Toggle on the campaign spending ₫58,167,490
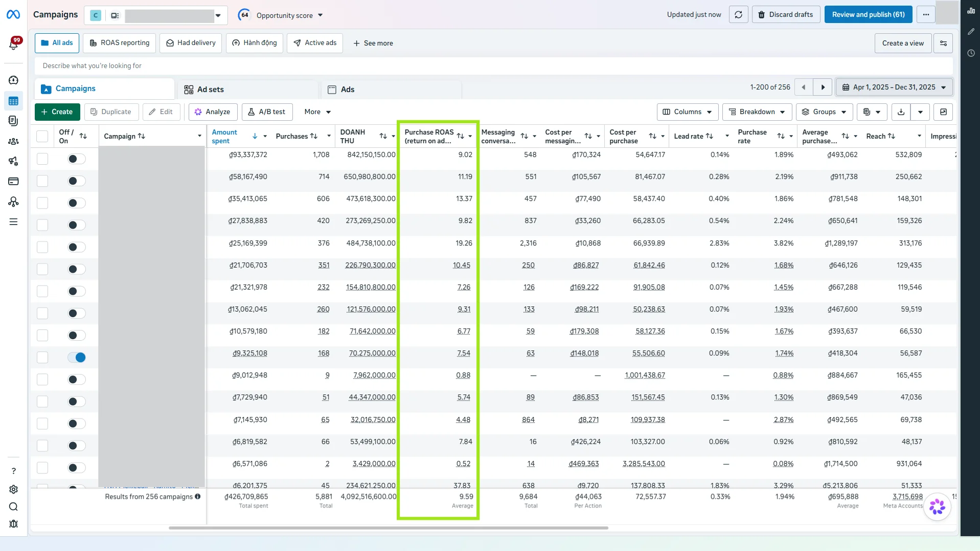980x551 pixels. [77, 181]
